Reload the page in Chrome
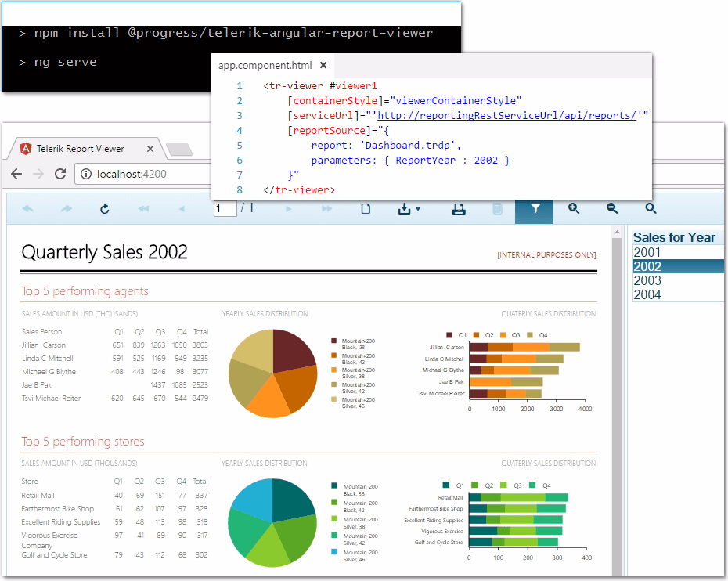Image resolution: width=728 pixels, height=581 pixels. (59, 175)
